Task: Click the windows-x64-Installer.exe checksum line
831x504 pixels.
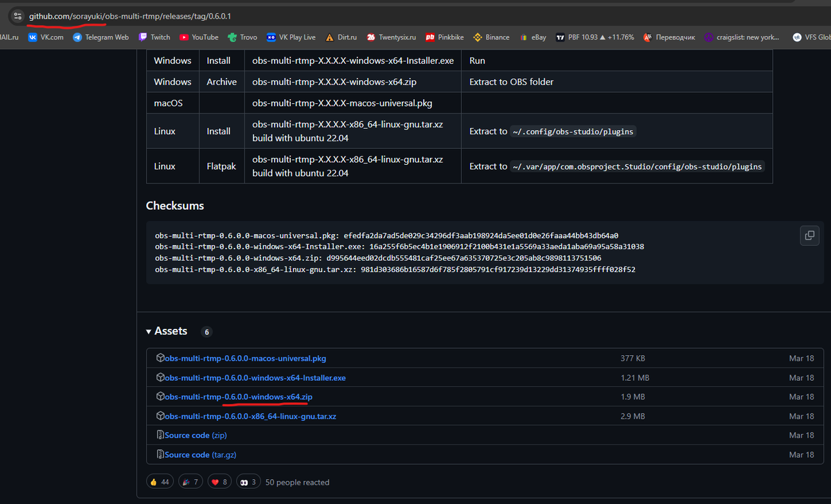Action: [400, 246]
